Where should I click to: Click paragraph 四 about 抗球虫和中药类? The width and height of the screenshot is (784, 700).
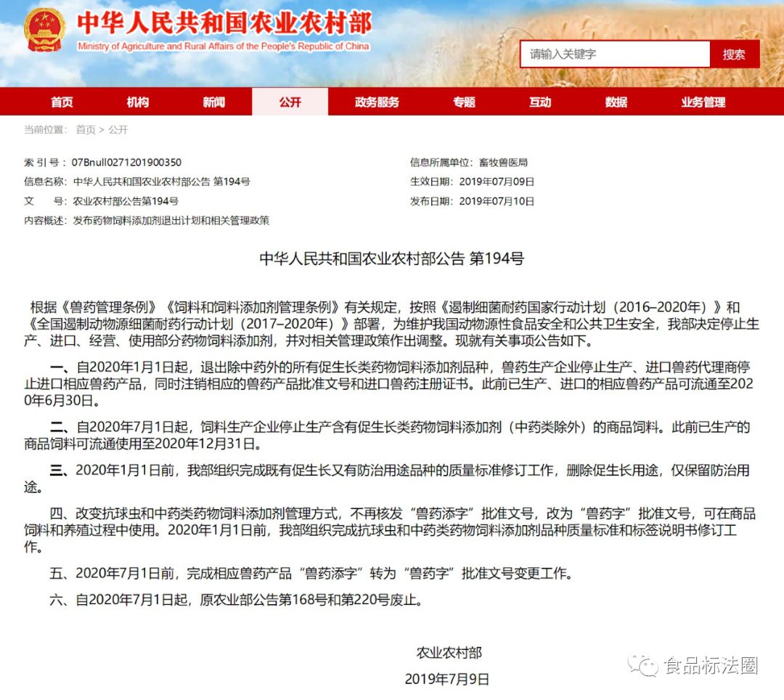(x=390, y=529)
